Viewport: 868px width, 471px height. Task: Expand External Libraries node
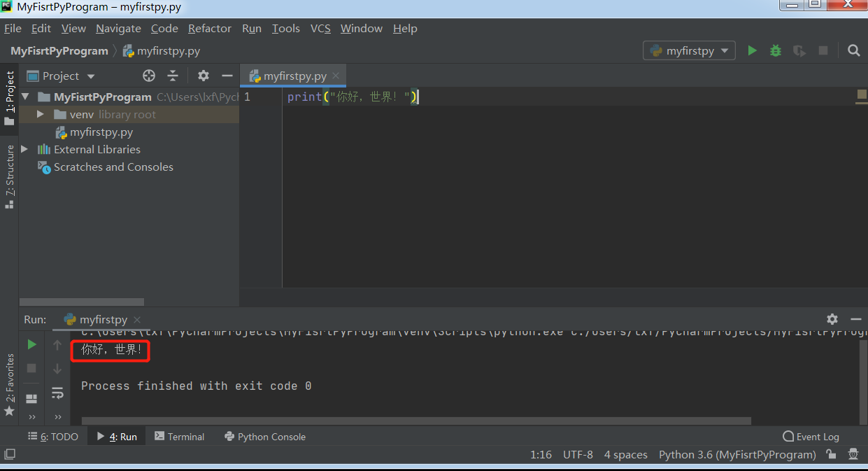tap(26, 149)
